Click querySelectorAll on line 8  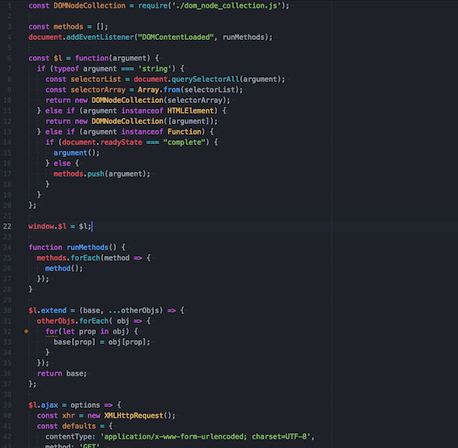pos(205,79)
